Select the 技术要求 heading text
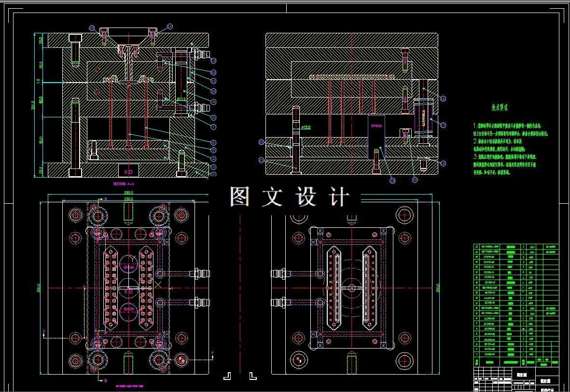 [500, 108]
